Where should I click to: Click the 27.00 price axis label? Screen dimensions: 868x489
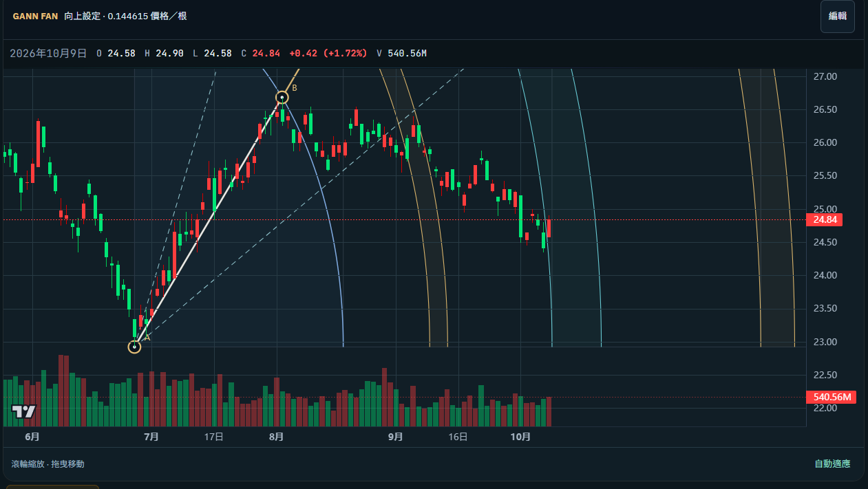point(825,76)
